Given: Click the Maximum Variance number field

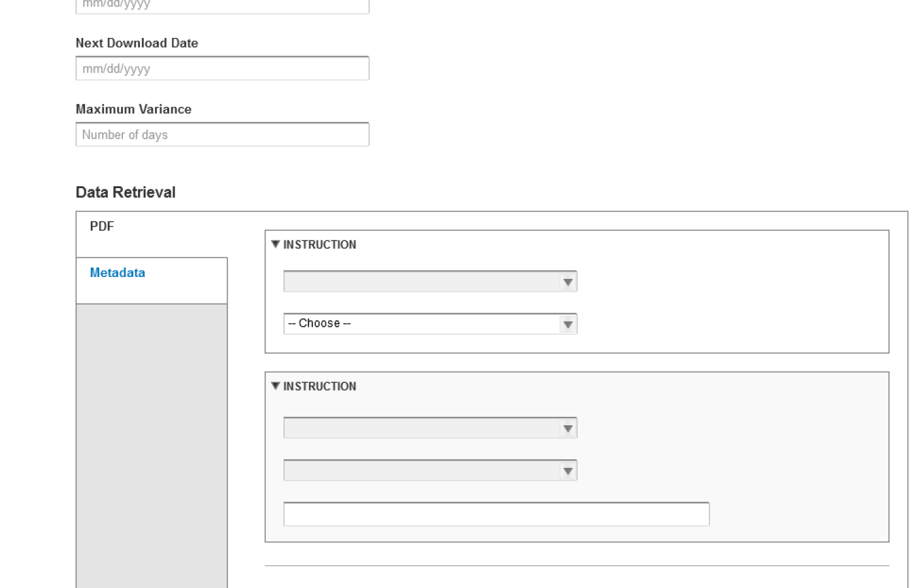Looking at the screenshot, I should (x=222, y=134).
